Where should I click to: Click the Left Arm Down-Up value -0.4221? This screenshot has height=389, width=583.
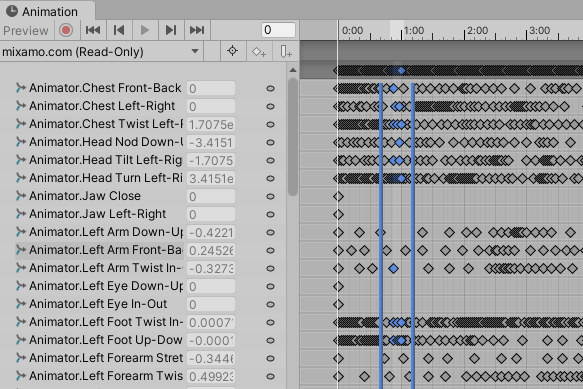(211, 232)
